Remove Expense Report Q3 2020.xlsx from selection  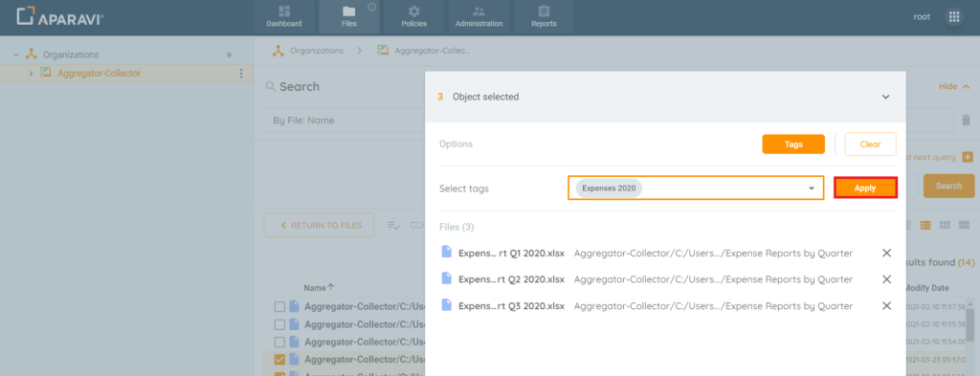(x=886, y=305)
